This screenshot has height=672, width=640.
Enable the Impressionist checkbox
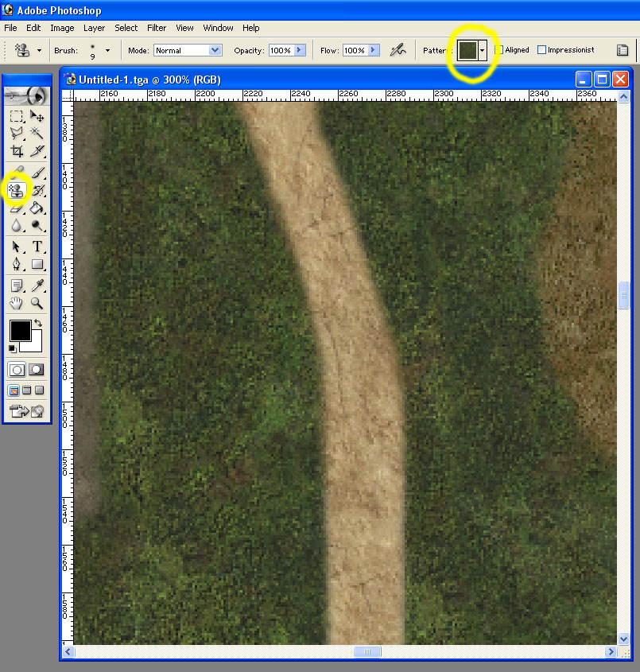(x=541, y=50)
